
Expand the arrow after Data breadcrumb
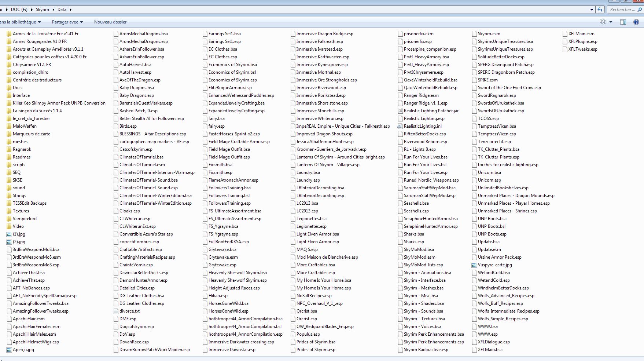point(70,10)
